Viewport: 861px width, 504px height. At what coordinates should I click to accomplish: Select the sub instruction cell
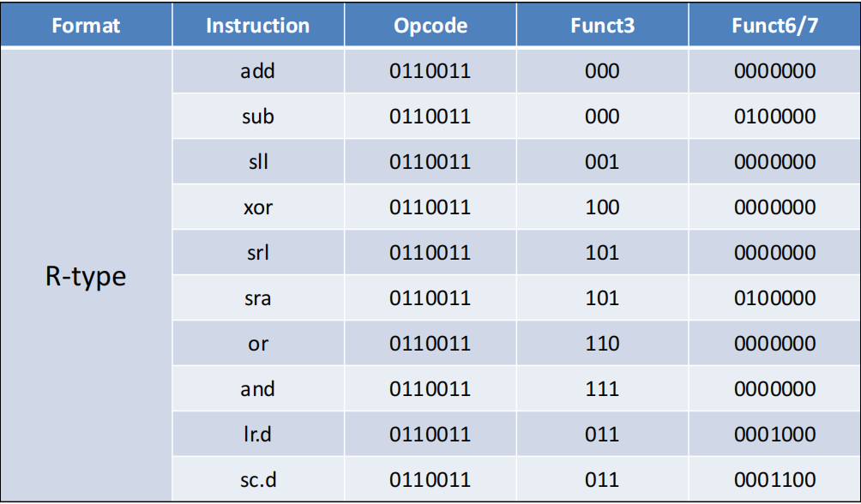coord(258,117)
